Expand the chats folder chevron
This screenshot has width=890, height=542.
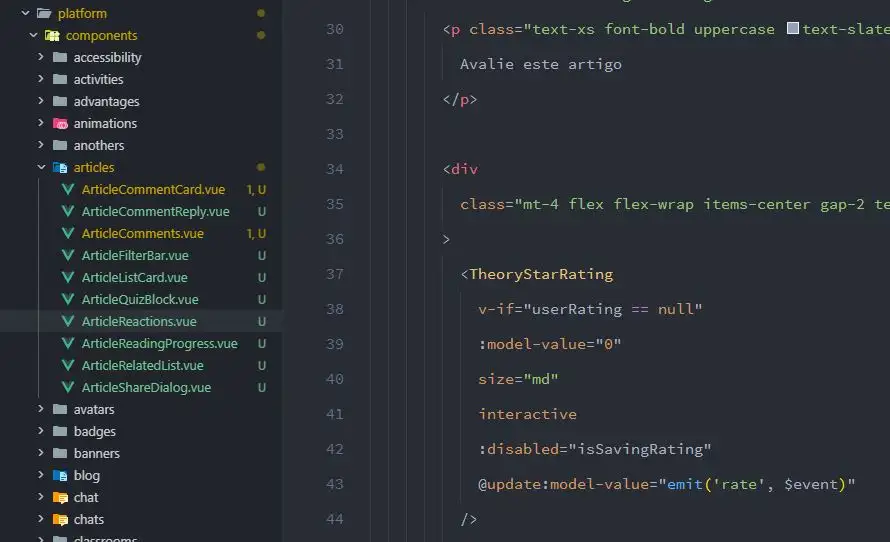pyautogui.click(x=41, y=519)
